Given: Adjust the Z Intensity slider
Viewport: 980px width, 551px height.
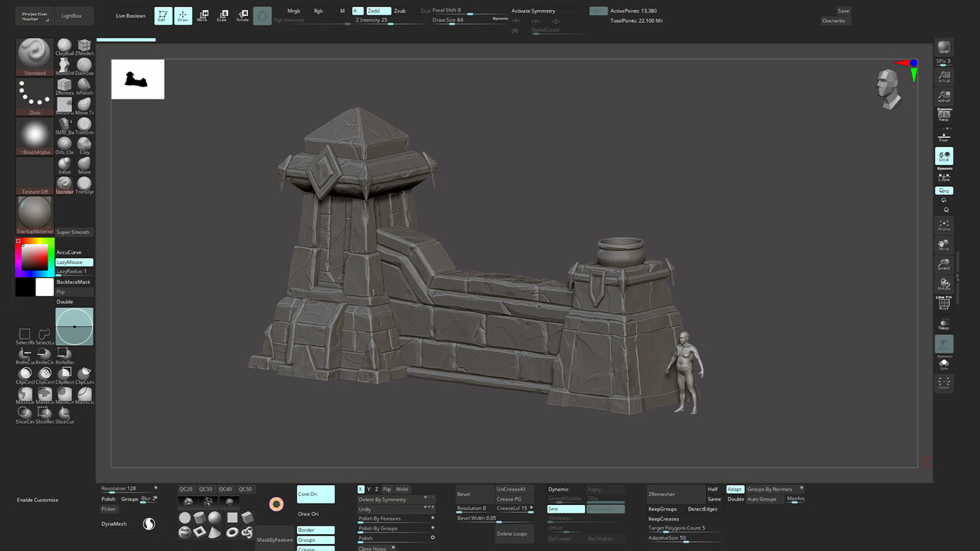Looking at the screenshot, I should tap(390, 21).
